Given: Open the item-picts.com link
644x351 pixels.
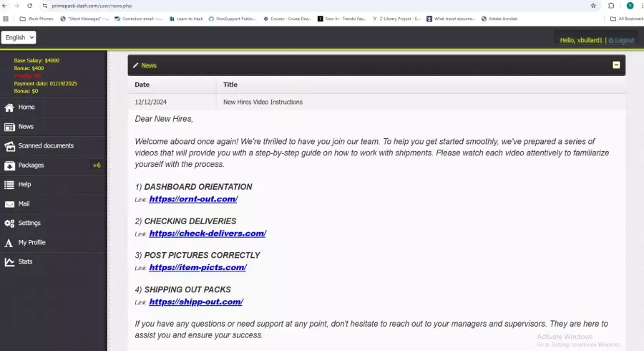Looking at the screenshot, I should coord(198,268).
